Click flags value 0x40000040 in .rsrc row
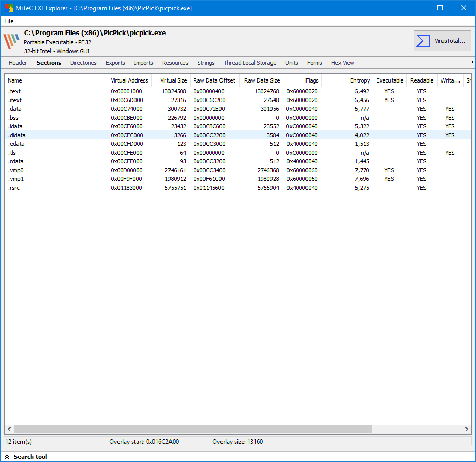 click(x=302, y=188)
